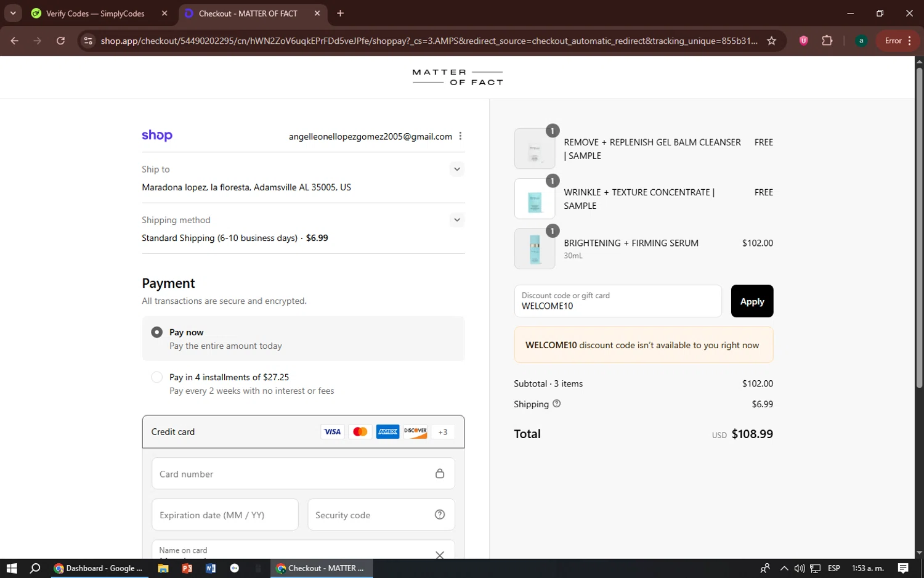
Task: Open account options three-dot menu
Action: (x=460, y=136)
